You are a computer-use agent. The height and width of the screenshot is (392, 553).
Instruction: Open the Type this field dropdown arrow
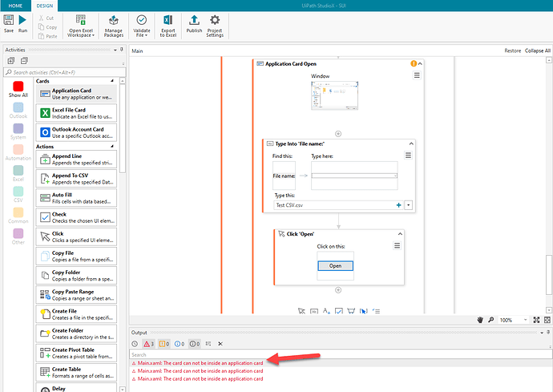[409, 205]
